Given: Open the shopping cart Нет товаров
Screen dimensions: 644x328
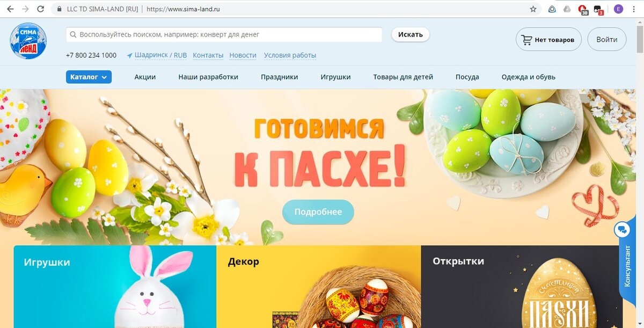Looking at the screenshot, I should 548,40.
